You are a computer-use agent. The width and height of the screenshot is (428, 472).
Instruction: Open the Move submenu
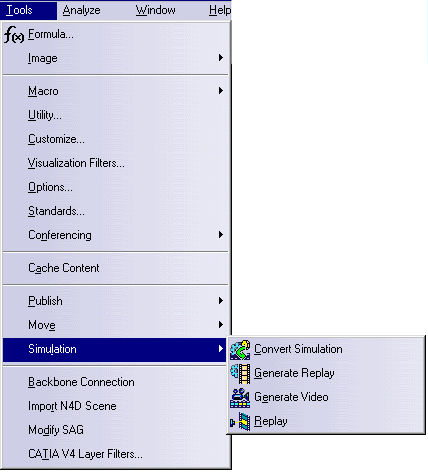115,325
